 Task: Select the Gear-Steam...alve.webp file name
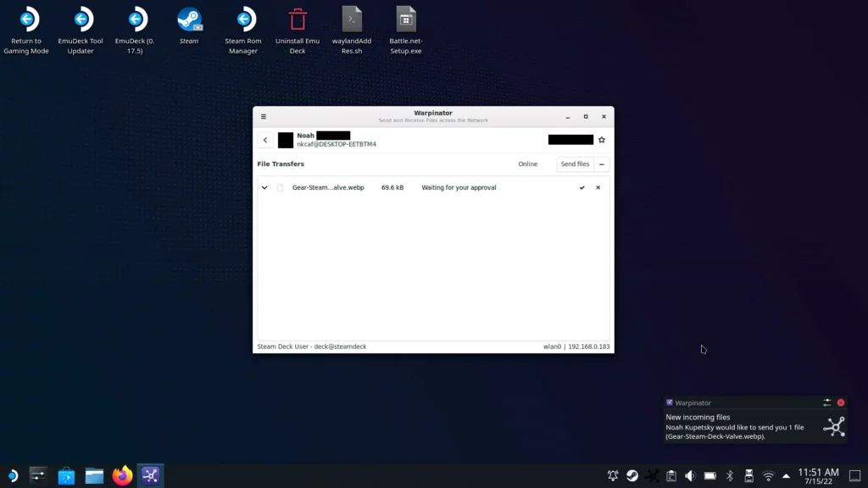tap(328, 187)
